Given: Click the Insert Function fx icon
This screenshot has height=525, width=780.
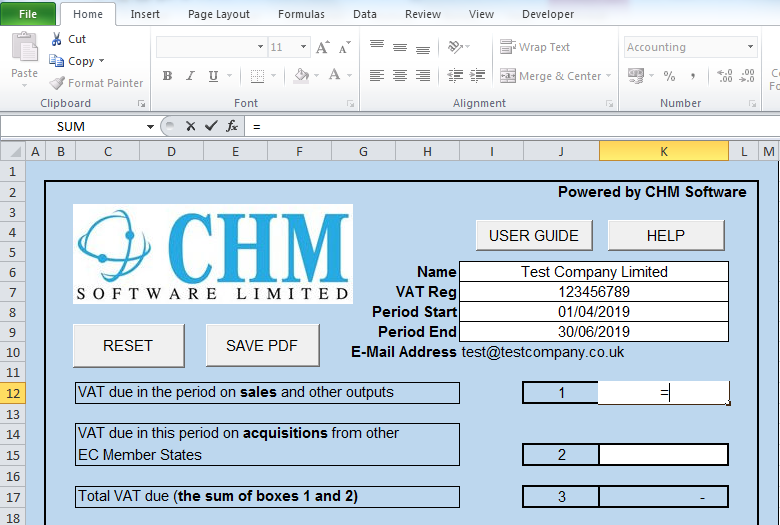Looking at the screenshot, I should click(232, 126).
